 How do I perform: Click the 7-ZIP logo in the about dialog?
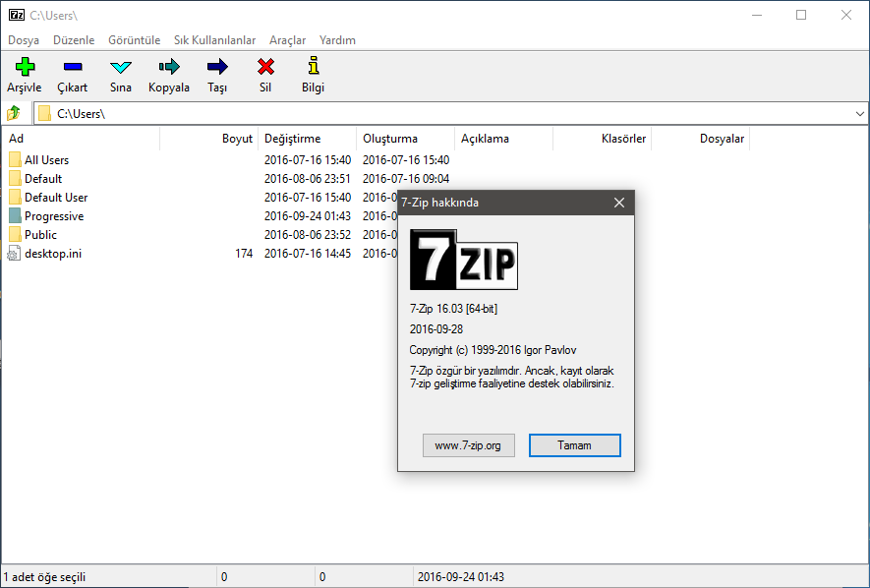pos(464,260)
